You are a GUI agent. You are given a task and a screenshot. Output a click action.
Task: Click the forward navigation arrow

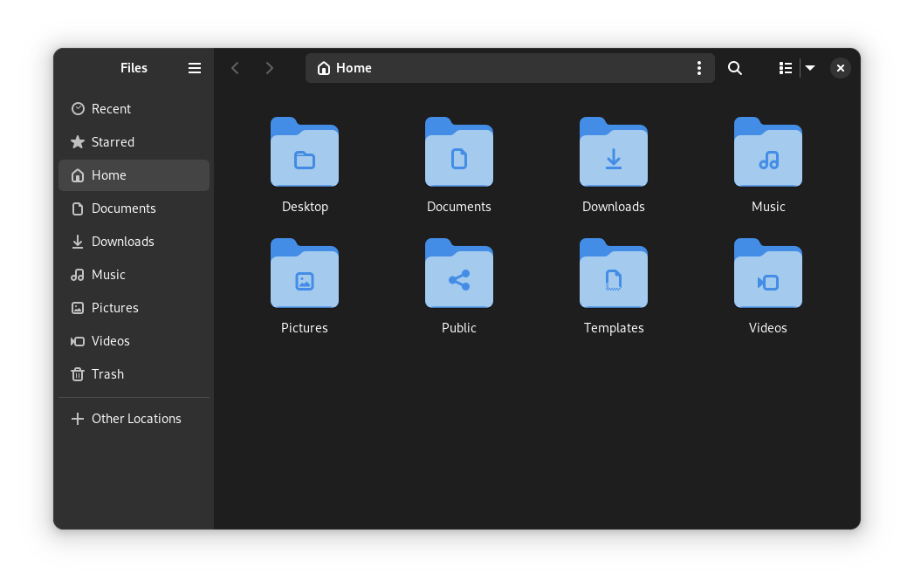(269, 67)
